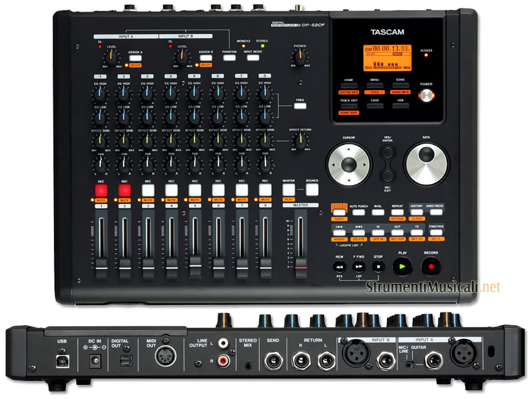This screenshot has height=399, width=532.
Task: Toggle the PHANTOM power button
Action: pos(229,58)
